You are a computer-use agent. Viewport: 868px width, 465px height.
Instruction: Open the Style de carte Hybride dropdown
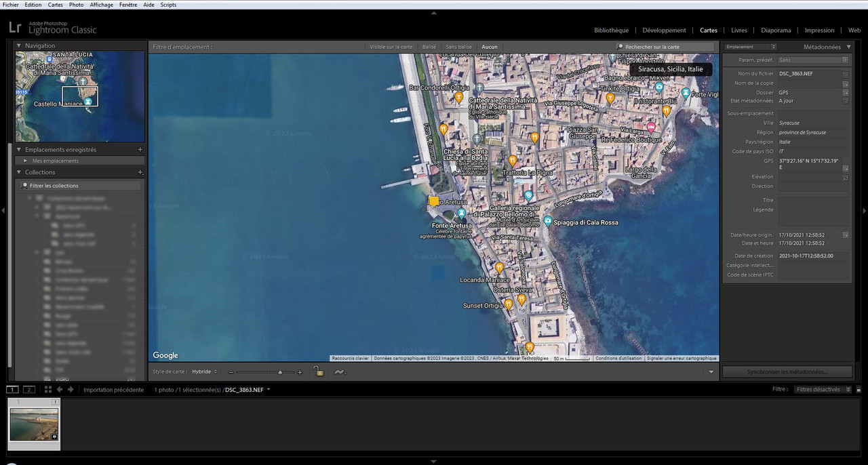pyautogui.click(x=205, y=371)
